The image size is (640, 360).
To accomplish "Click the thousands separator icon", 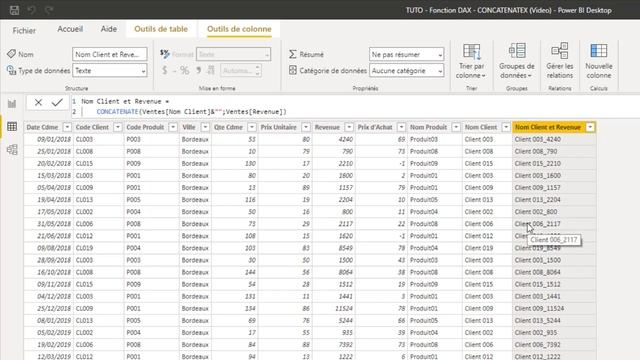I will point(198,71).
